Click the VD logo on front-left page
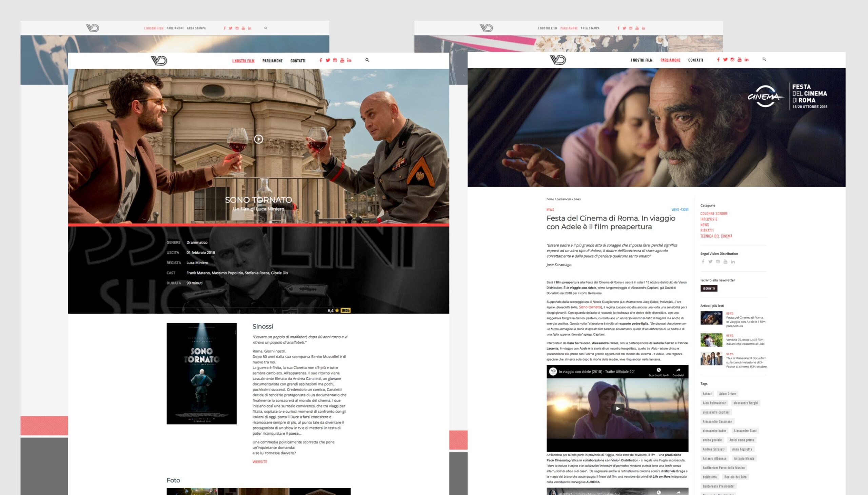The width and height of the screenshot is (868, 495). click(159, 60)
